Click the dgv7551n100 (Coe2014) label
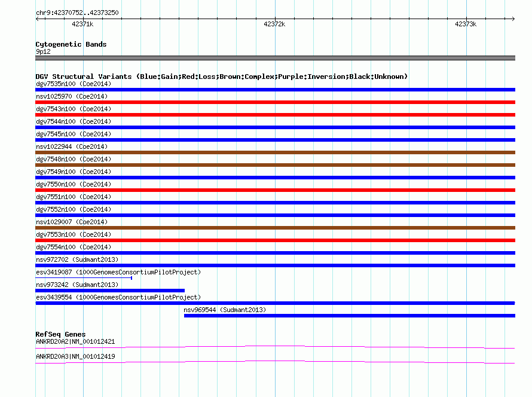The image size is (532, 397). pyautogui.click(x=74, y=197)
